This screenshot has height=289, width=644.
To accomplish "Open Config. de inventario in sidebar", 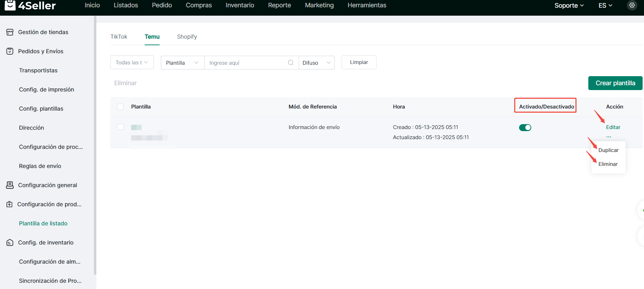I will 46,242.
